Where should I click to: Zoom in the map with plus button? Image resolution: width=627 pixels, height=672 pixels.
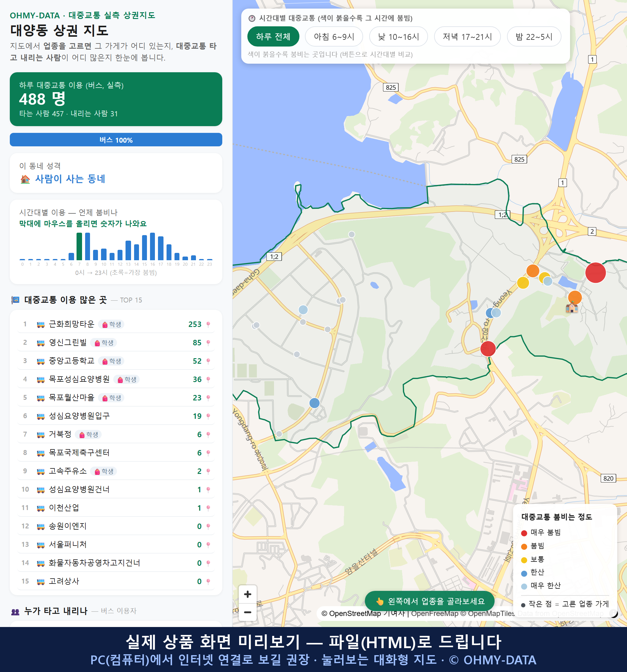point(247,594)
